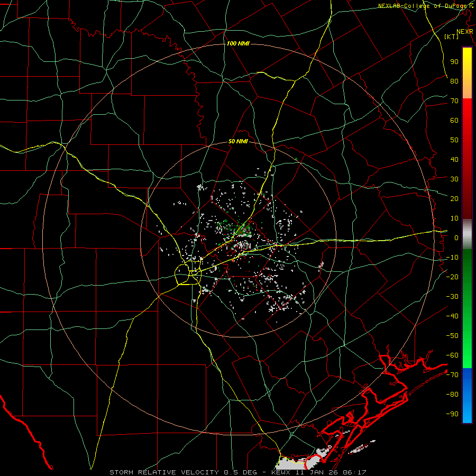Click STORM RELATIVE VELOCITY in the caption
The width and height of the screenshot is (476, 476).
coord(164,472)
